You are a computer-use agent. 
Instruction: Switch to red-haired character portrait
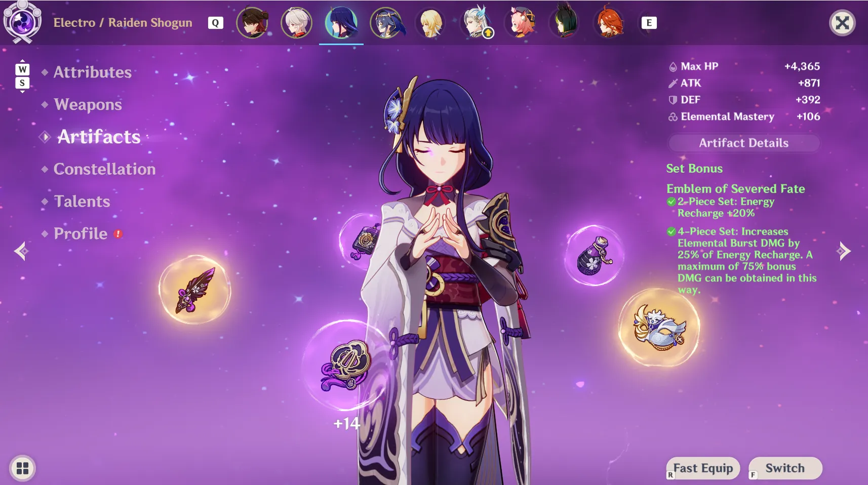[610, 22]
